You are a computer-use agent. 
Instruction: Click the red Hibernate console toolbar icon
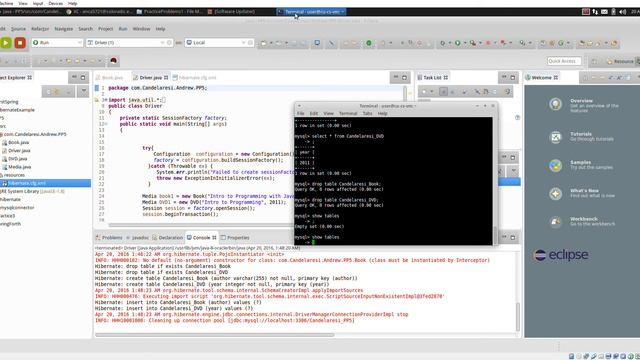pyautogui.click(x=113, y=61)
